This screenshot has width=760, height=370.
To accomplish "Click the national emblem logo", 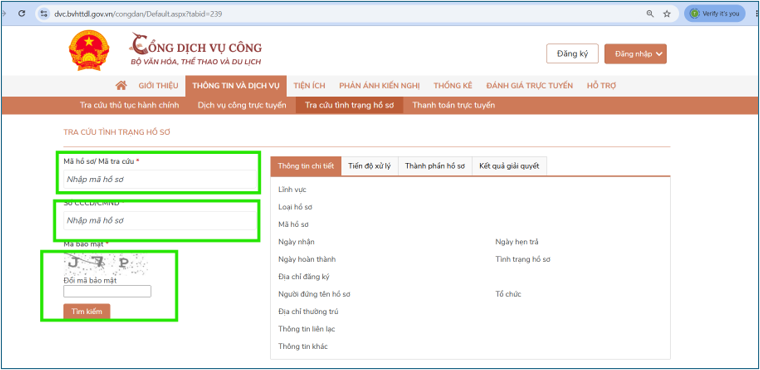I will (x=89, y=50).
